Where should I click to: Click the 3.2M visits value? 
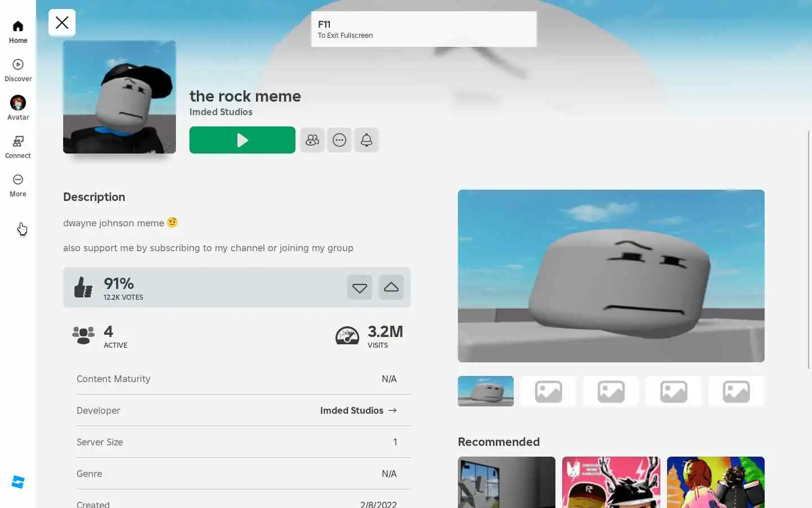(x=386, y=331)
